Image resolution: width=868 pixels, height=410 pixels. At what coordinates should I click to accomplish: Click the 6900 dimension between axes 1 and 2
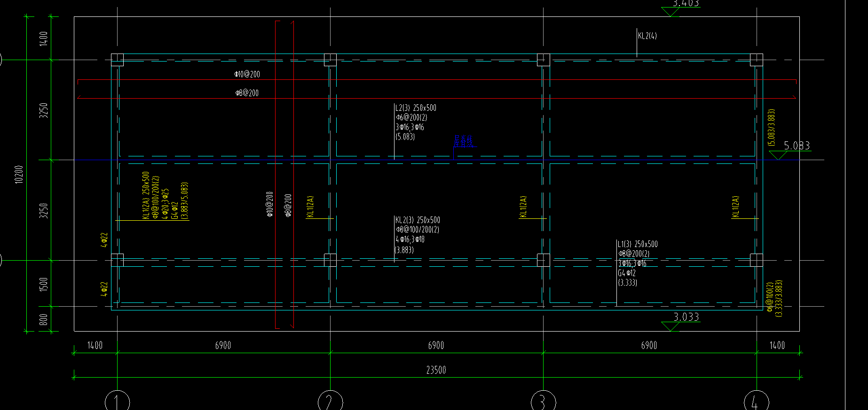coord(223,345)
